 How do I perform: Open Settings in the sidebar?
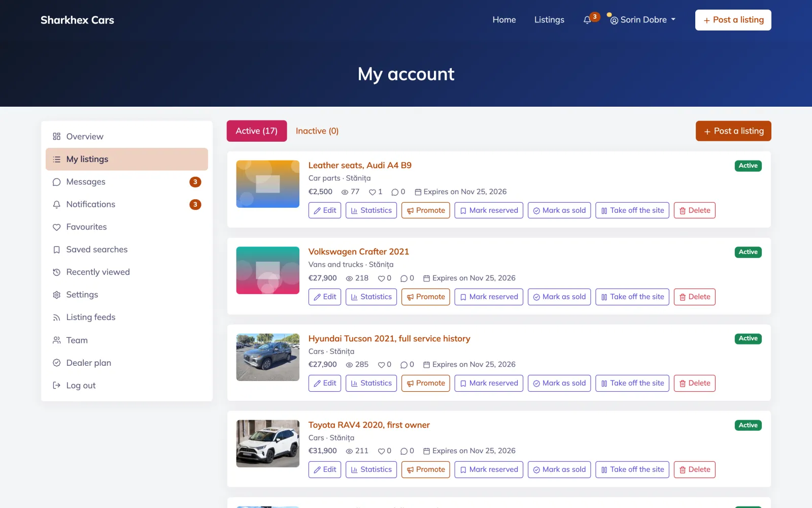(127, 295)
